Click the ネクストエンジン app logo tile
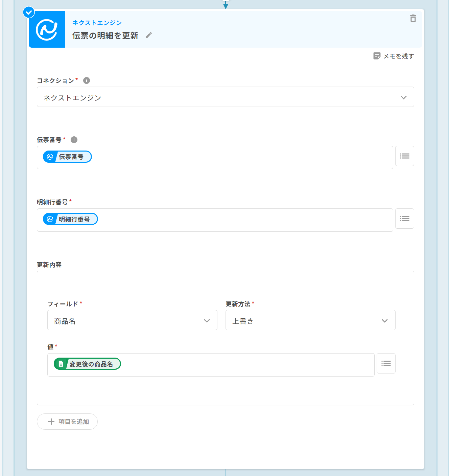 tap(47, 29)
